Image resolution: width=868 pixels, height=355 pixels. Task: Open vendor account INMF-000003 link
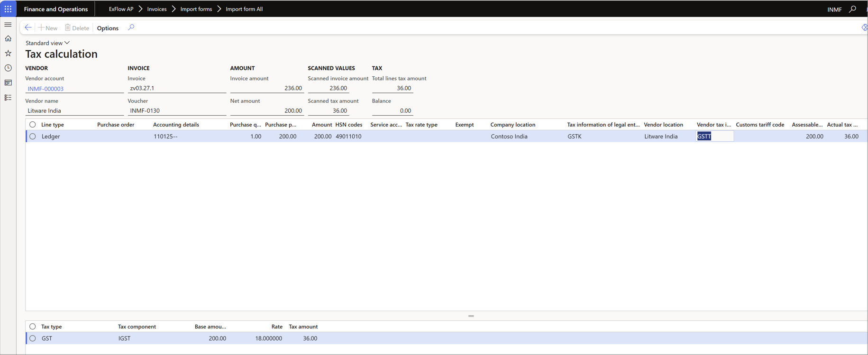[x=46, y=89]
